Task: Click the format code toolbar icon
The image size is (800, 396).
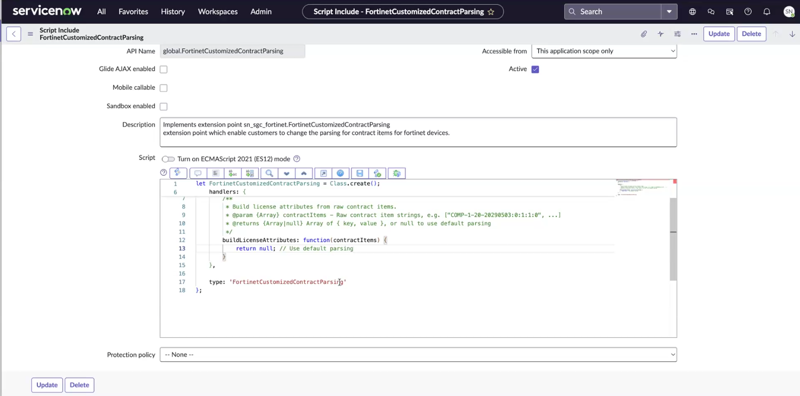Action: (215, 174)
